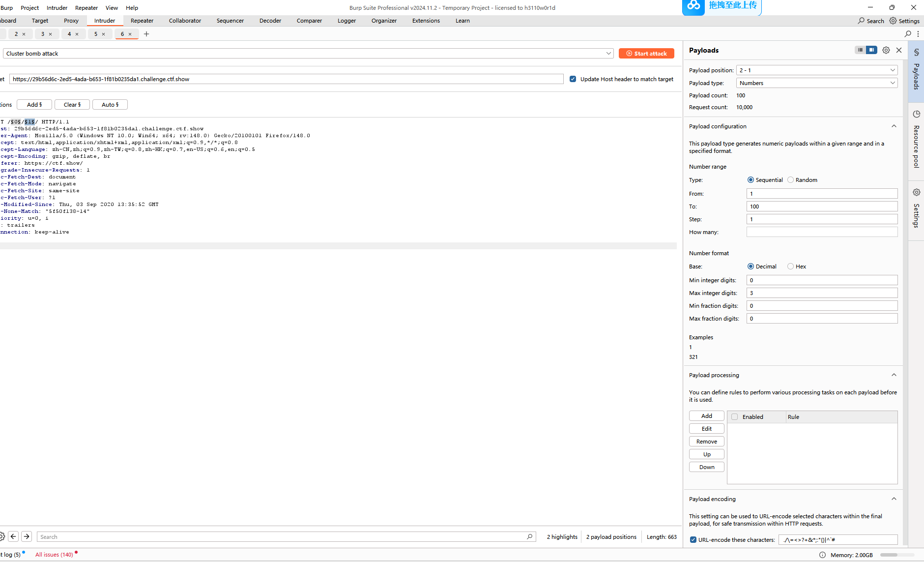Viewport: 924px width, 562px height.
Task: Open the Project menu
Action: (29, 7)
